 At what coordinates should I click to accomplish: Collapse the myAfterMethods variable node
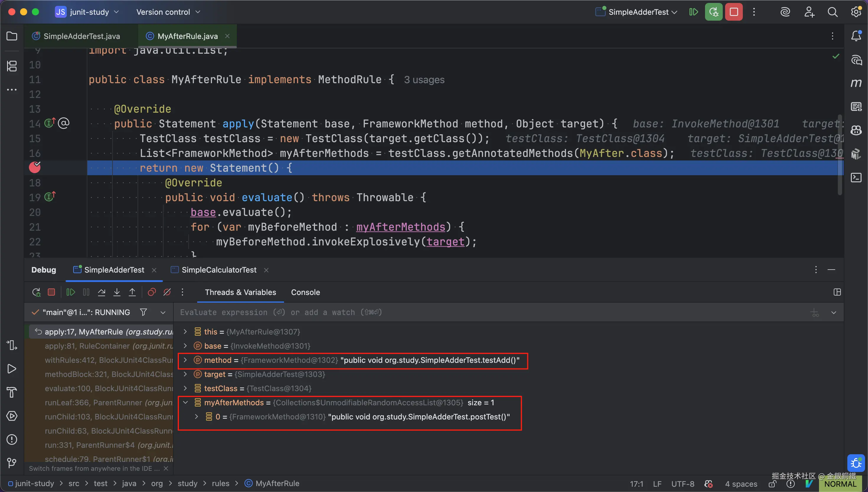(x=185, y=402)
